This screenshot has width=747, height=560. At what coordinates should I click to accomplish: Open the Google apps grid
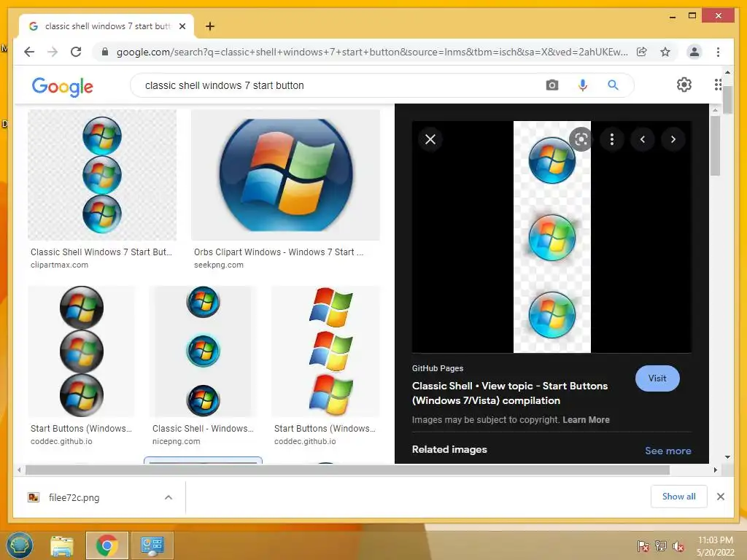point(718,85)
